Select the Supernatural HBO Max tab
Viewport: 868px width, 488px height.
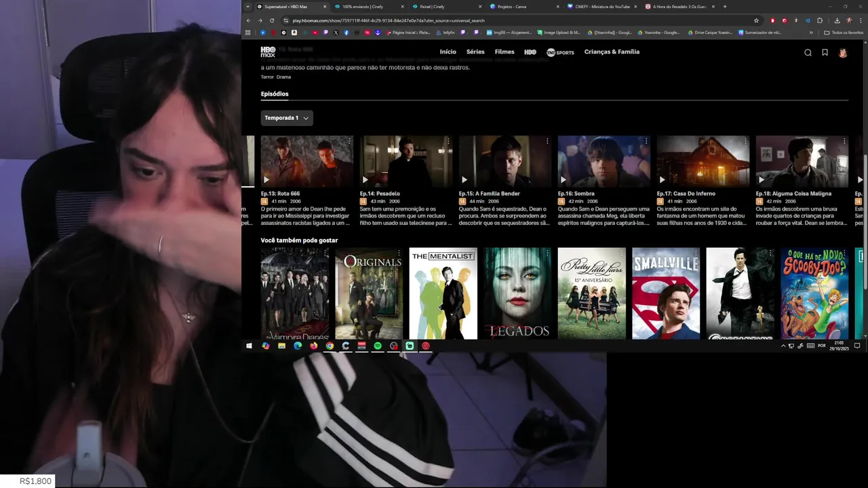pyautogui.click(x=292, y=6)
